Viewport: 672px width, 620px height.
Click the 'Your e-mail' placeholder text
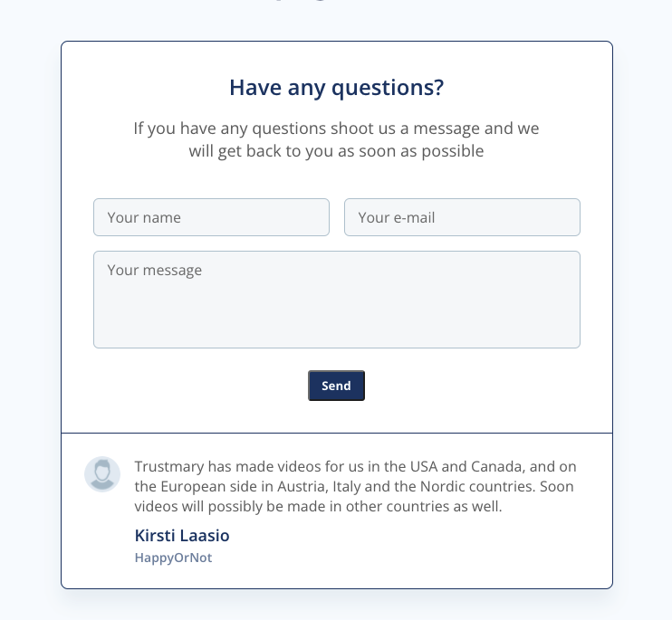397,217
